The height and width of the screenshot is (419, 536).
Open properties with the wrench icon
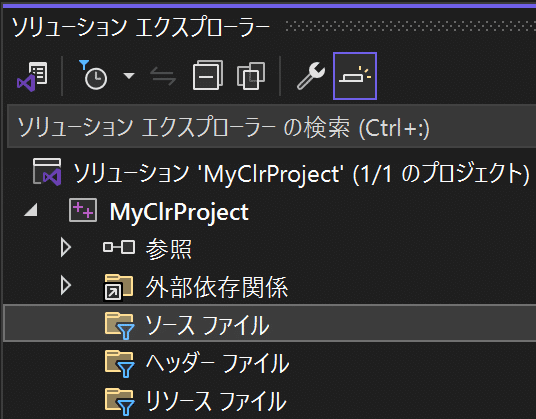tap(311, 76)
